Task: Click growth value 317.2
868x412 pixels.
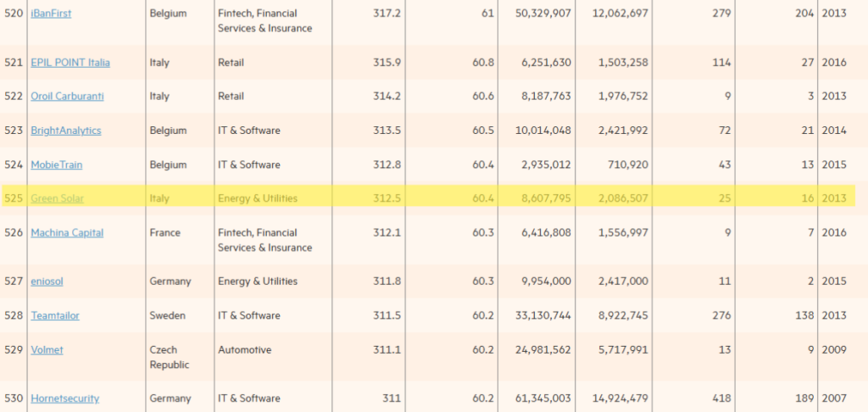Action: pyautogui.click(x=387, y=14)
